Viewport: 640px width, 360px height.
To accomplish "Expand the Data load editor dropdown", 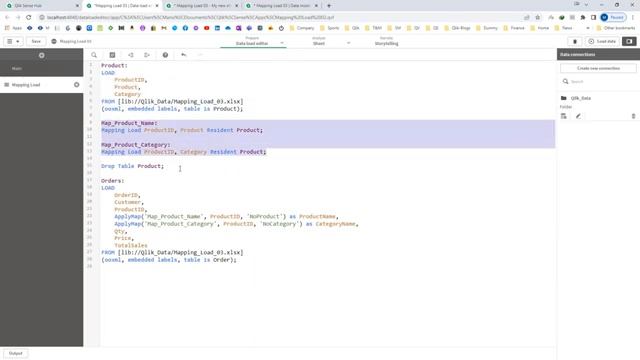I will [x=282, y=43].
